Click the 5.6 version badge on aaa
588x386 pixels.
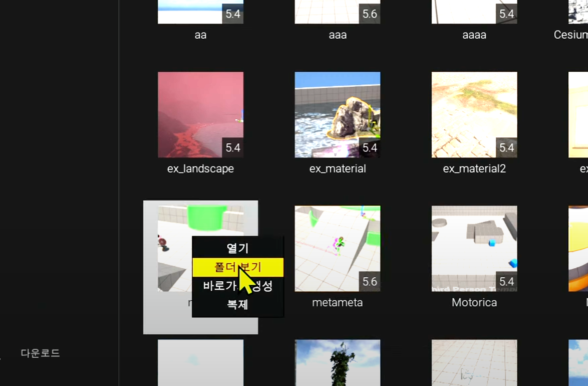[x=369, y=14]
